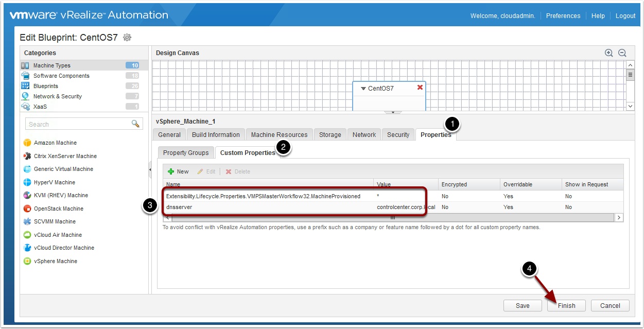Select the Amazon Machine icon
This screenshot has width=644, height=329.
(x=27, y=143)
